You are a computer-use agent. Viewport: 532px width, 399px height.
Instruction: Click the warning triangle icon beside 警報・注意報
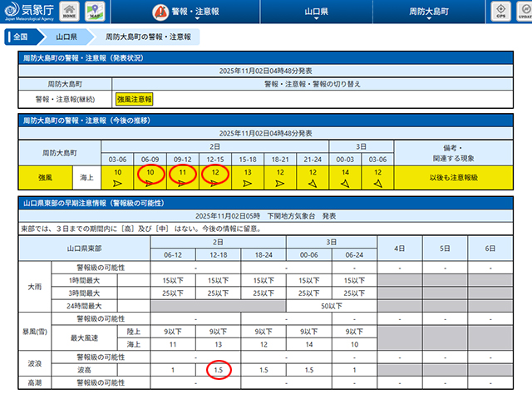tap(160, 12)
